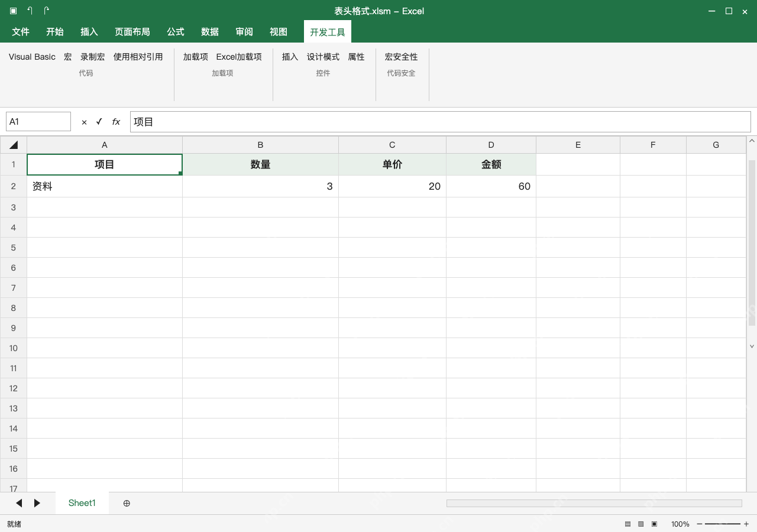Switch to the 审阅 tab
This screenshot has width=757, height=532.
(x=244, y=32)
